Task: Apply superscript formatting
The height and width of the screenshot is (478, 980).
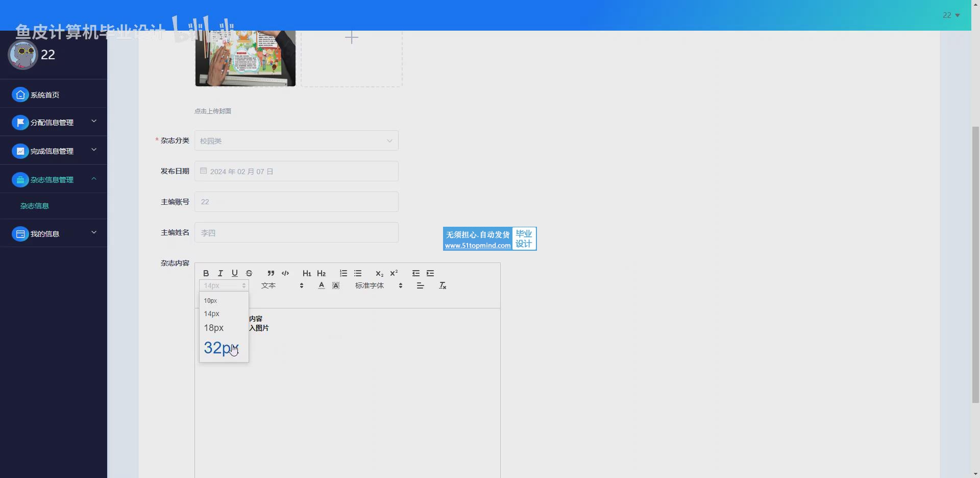Action: (394, 273)
